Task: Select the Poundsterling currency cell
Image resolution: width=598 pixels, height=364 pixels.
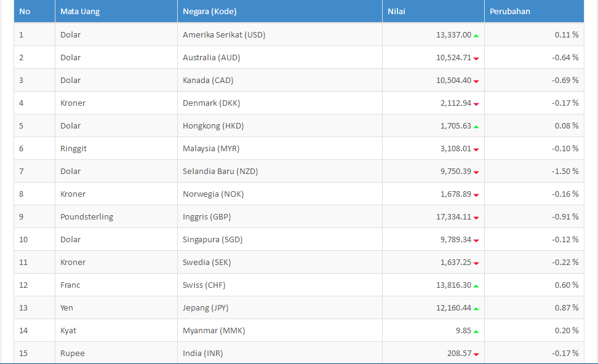Action: pyautogui.click(x=116, y=216)
